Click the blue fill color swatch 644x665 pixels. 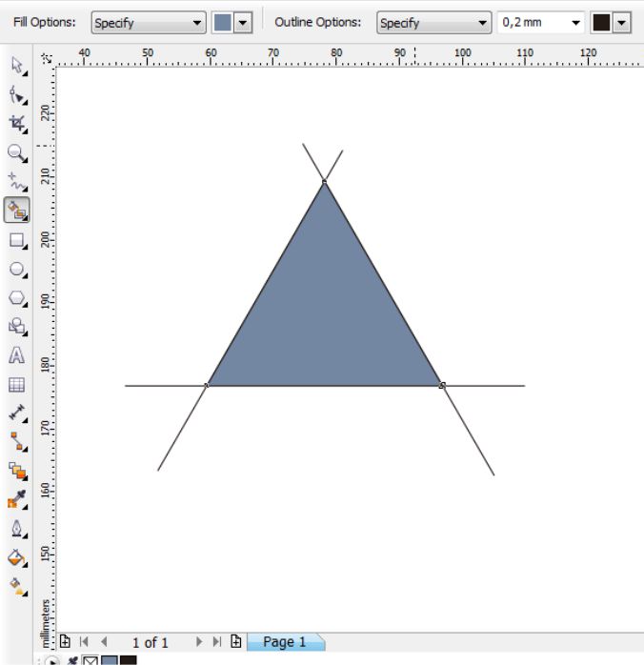click(x=223, y=23)
